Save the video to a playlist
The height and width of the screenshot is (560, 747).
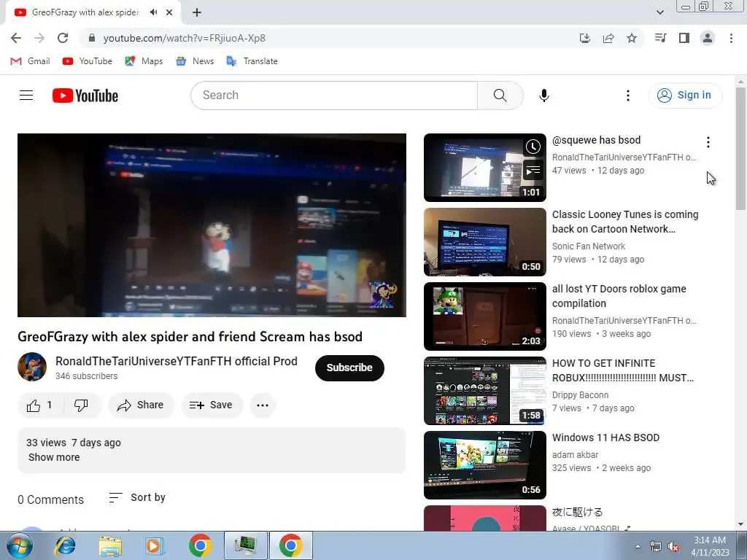click(212, 405)
